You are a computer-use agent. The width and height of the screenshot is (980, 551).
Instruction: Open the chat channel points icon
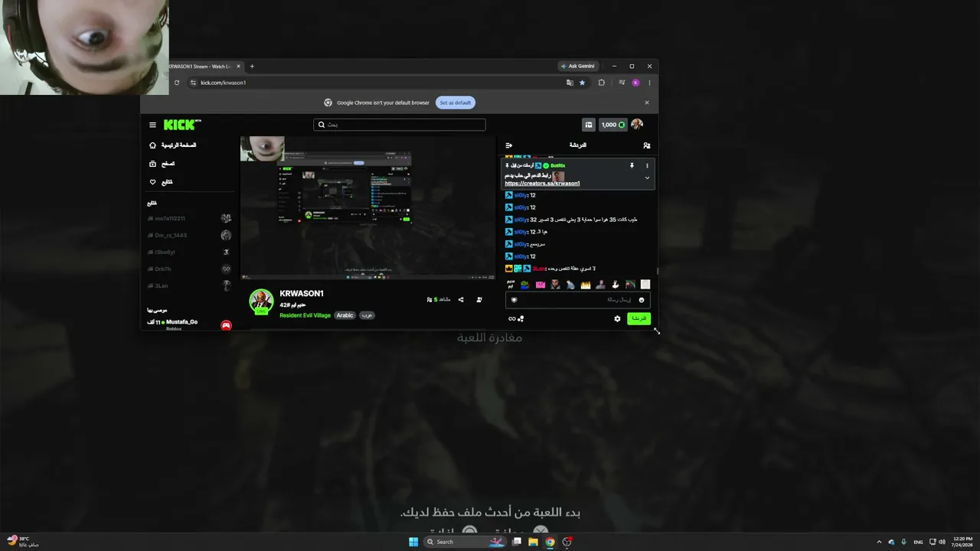point(521,319)
